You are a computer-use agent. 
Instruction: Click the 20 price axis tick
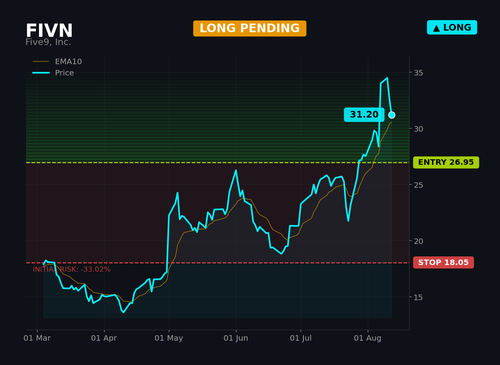419,241
